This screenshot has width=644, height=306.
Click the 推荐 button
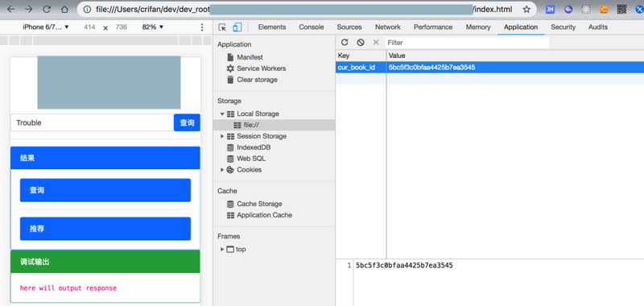(105, 229)
